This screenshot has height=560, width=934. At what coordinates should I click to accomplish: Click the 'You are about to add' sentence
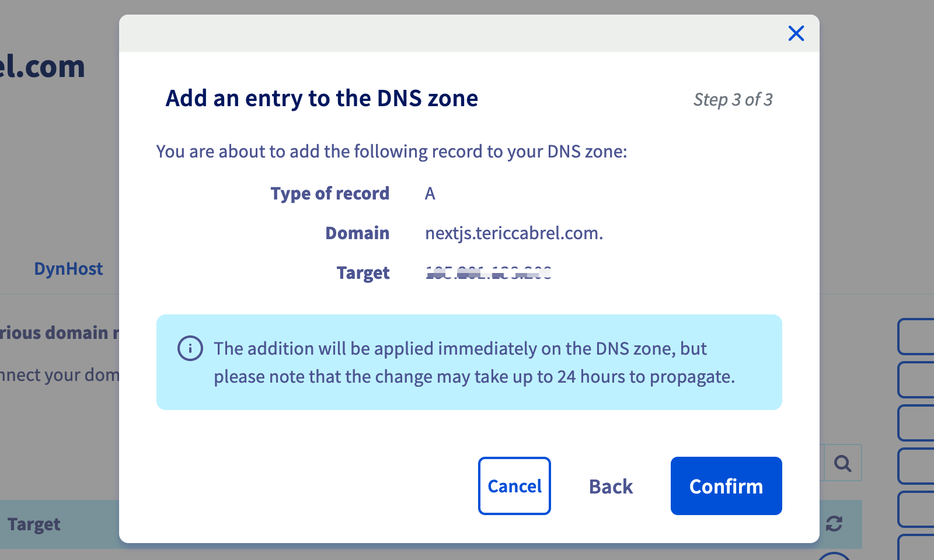(392, 152)
